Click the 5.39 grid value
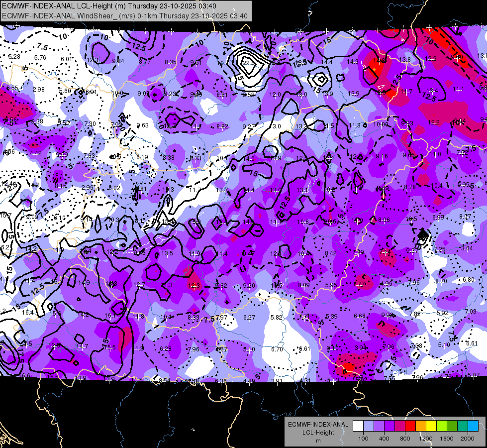This screenshot has width=487, height=448. pos(331,317)
